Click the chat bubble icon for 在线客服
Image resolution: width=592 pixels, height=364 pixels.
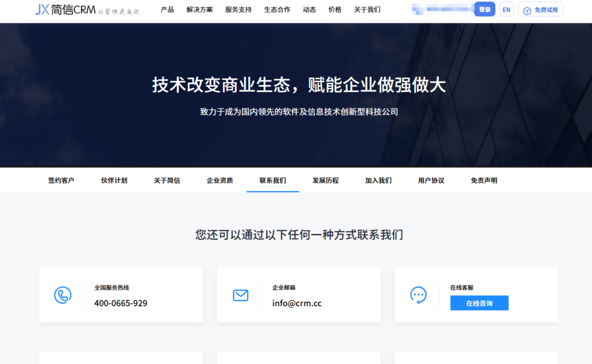point(418,295)
